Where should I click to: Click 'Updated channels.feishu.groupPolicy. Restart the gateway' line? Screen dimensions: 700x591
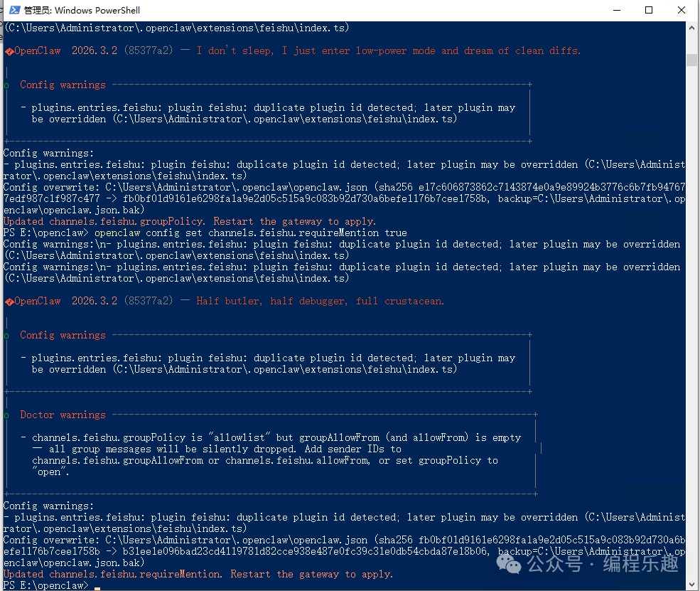190,221
